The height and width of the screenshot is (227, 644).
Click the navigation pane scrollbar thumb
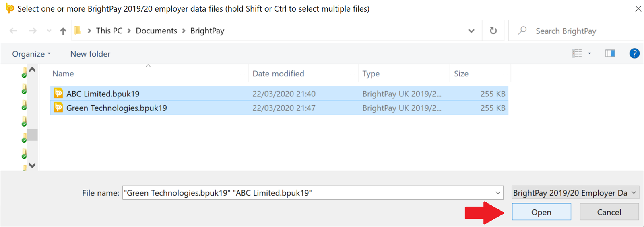(x=33, y=135)
